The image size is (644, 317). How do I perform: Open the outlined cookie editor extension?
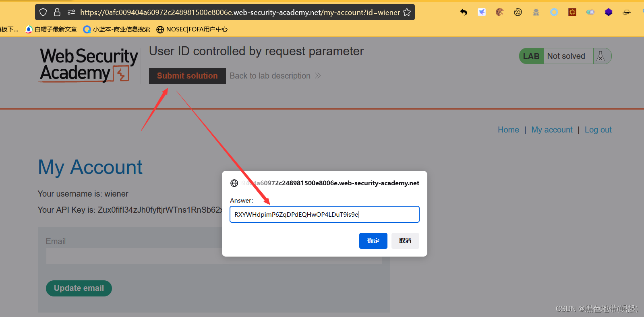[x=518, y=12]
